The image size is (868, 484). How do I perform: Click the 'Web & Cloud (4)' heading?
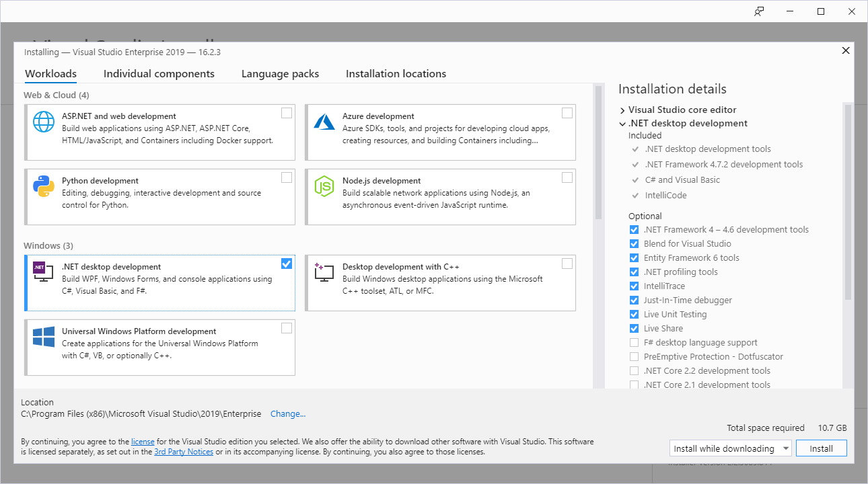pos(57,95)
